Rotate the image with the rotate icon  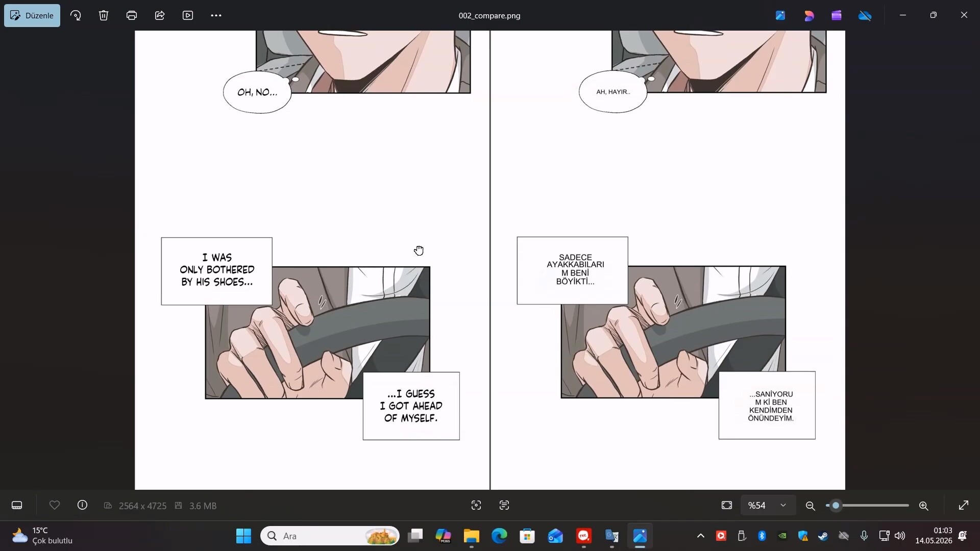76,15
